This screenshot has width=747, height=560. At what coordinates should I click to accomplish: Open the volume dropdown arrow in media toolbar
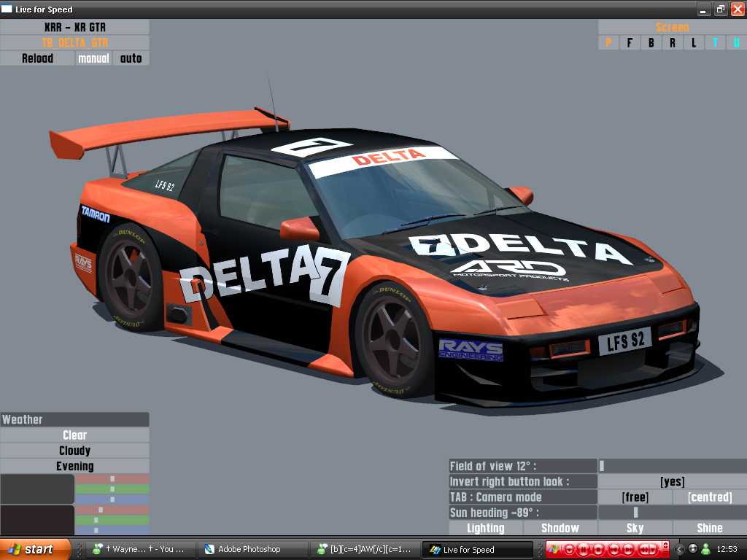(x=653, y=550)
